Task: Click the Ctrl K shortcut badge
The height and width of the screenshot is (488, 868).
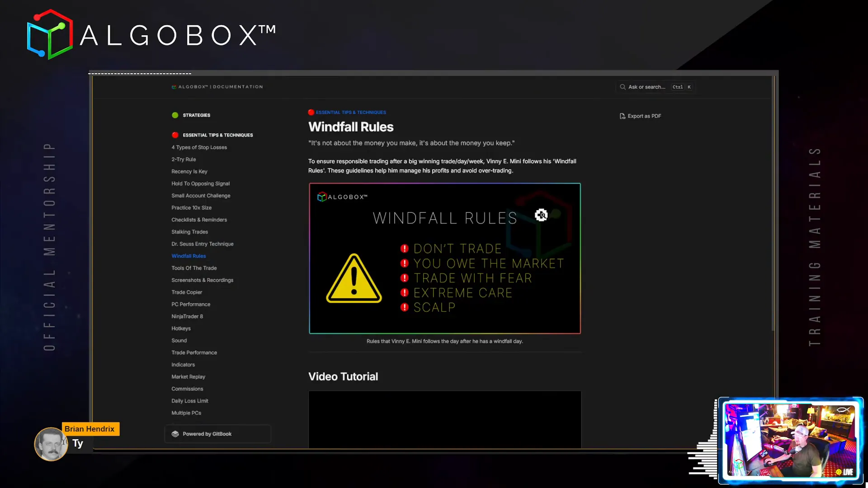Action: coord(682,87)
